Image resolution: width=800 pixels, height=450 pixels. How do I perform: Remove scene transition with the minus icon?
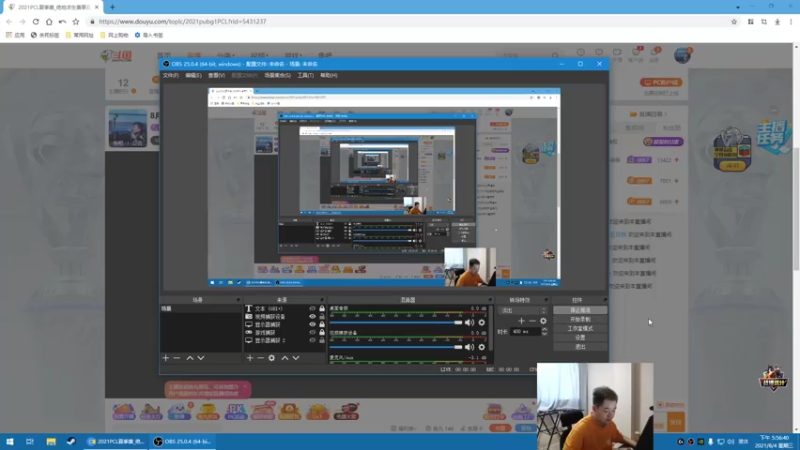click(x=532, y=321)
